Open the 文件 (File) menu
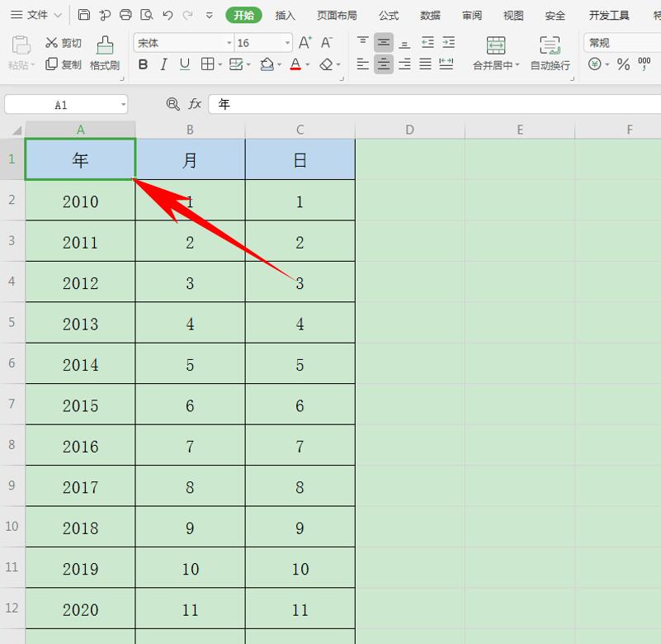This screenshot has width=661, height=644. [36, 15]
